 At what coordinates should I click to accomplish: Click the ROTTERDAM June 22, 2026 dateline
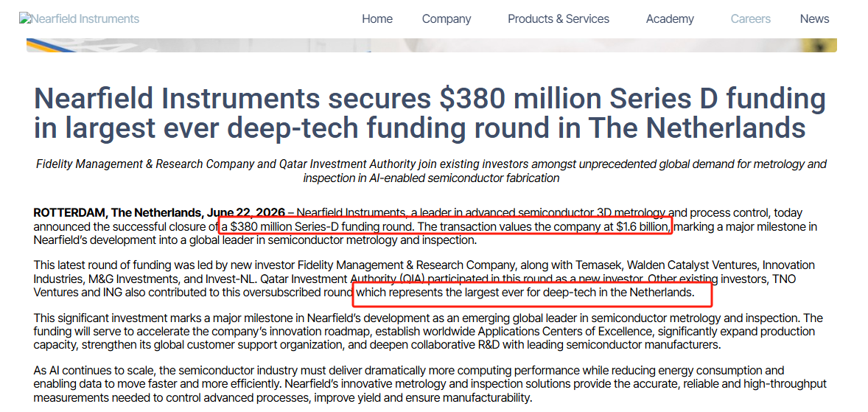159,213
